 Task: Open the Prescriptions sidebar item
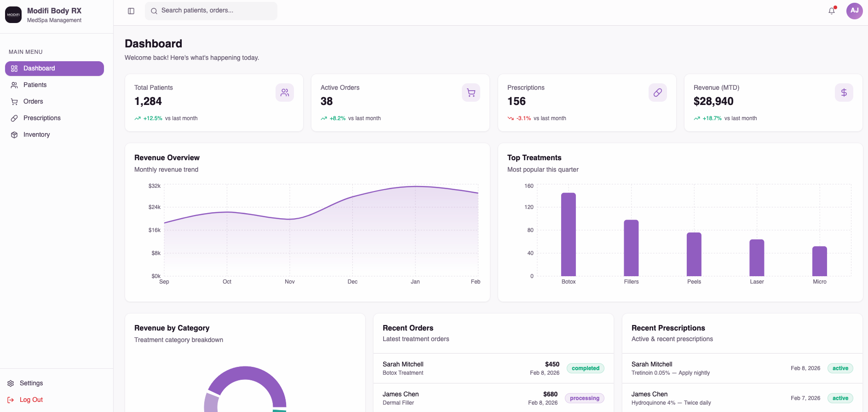42,118
